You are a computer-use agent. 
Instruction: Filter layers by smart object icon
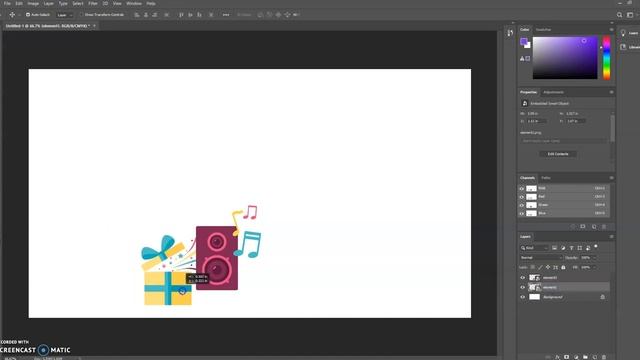click(588, 248)
